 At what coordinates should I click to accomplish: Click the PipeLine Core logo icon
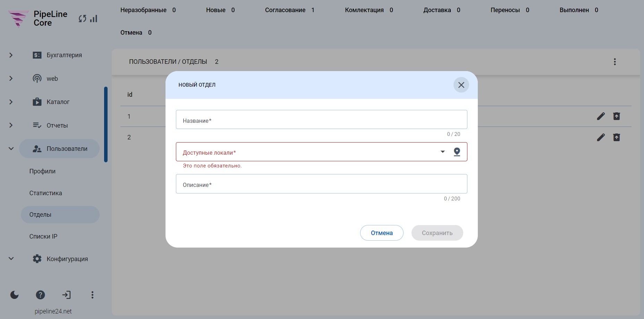point(18,19)
